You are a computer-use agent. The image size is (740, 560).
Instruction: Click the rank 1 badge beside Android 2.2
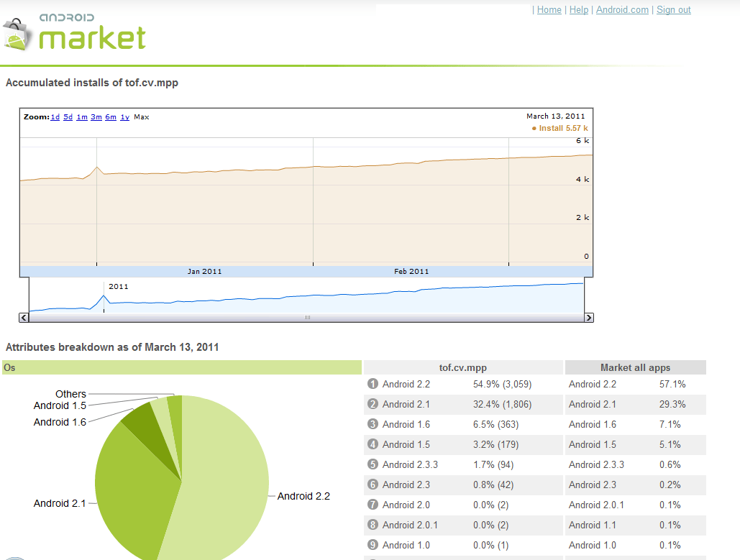(x=373, y=384)
